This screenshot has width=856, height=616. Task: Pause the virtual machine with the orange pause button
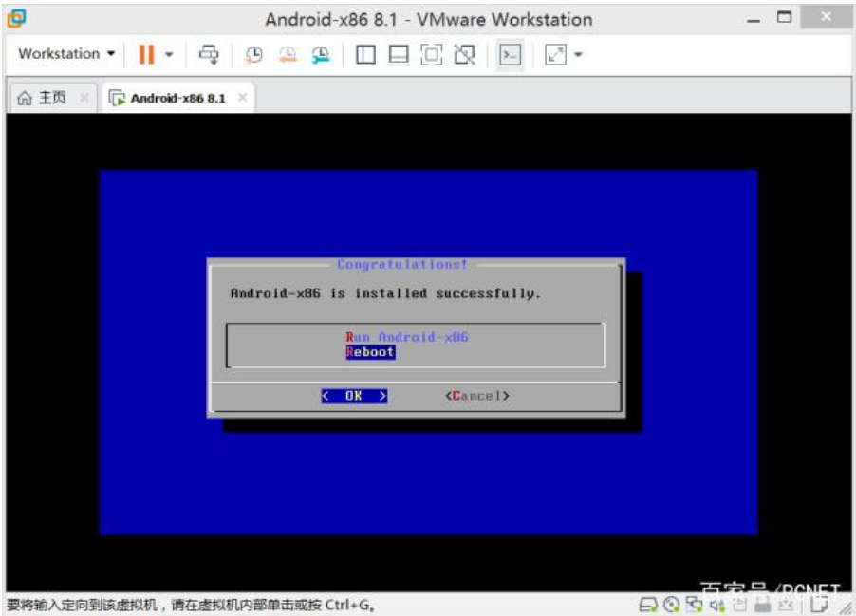[146, 54]
